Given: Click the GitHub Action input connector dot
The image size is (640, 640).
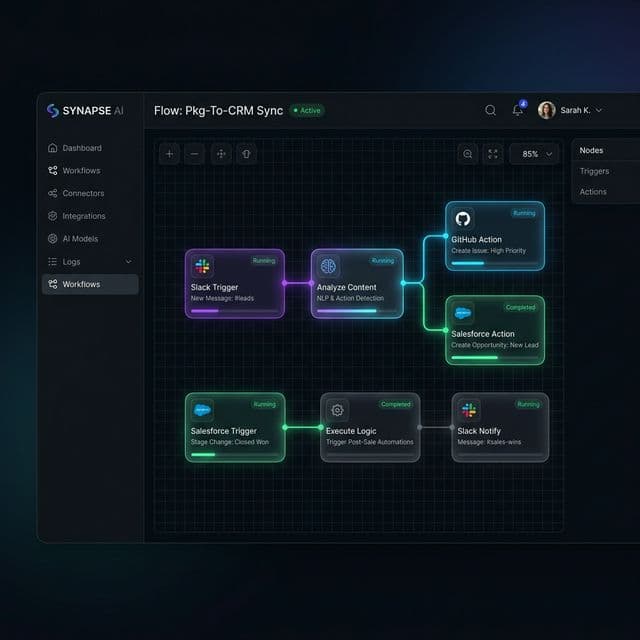Looking at the screenshot, I should pos(445,236).
